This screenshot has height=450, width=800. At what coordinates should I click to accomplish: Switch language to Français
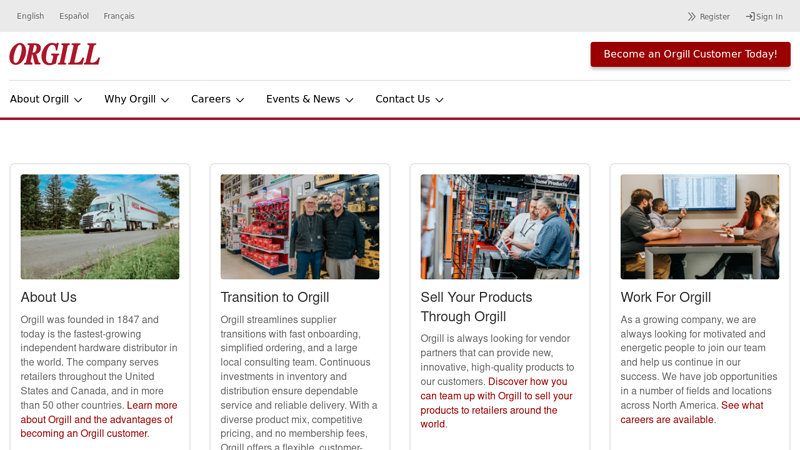[119, 16]
